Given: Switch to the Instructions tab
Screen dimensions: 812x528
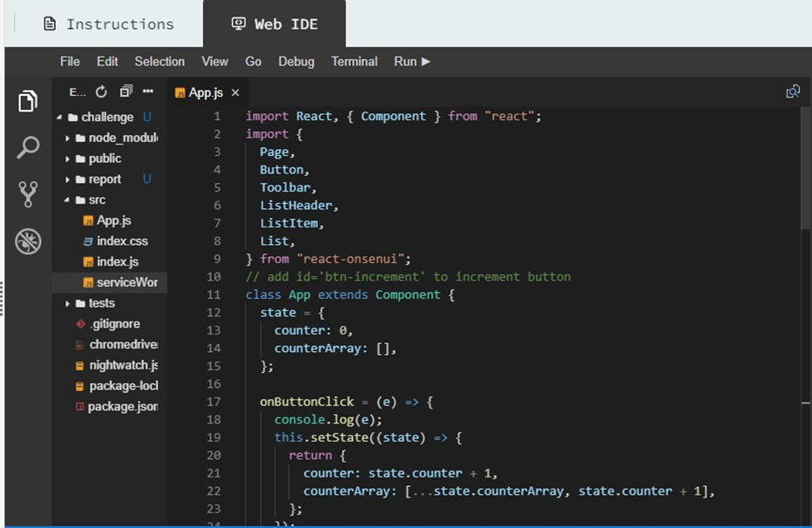Looking at the screenshot, I should 109,24.
